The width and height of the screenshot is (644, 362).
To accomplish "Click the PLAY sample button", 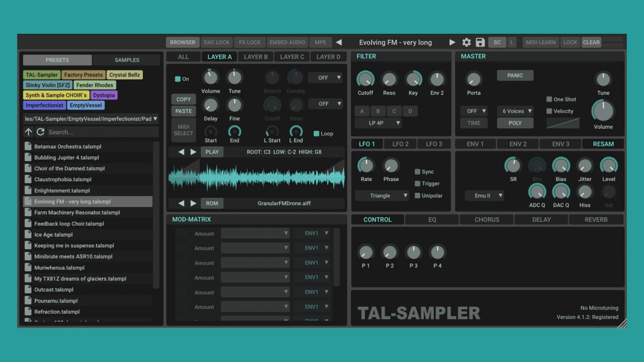I will [x=212, y=152].
